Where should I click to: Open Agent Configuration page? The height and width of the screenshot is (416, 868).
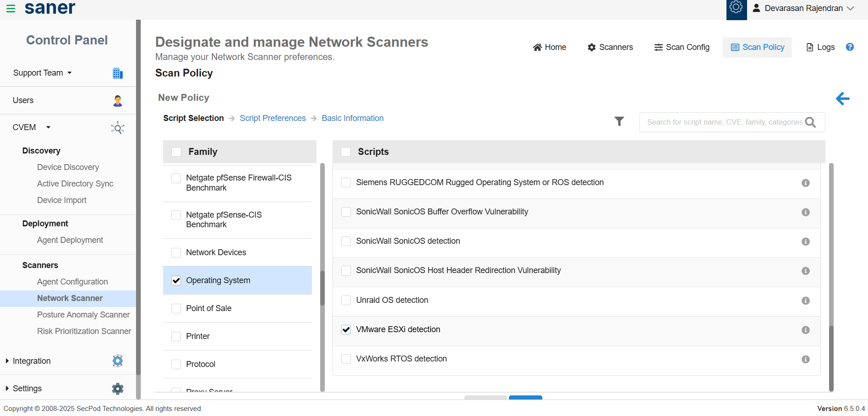click(x=72, y=282)
